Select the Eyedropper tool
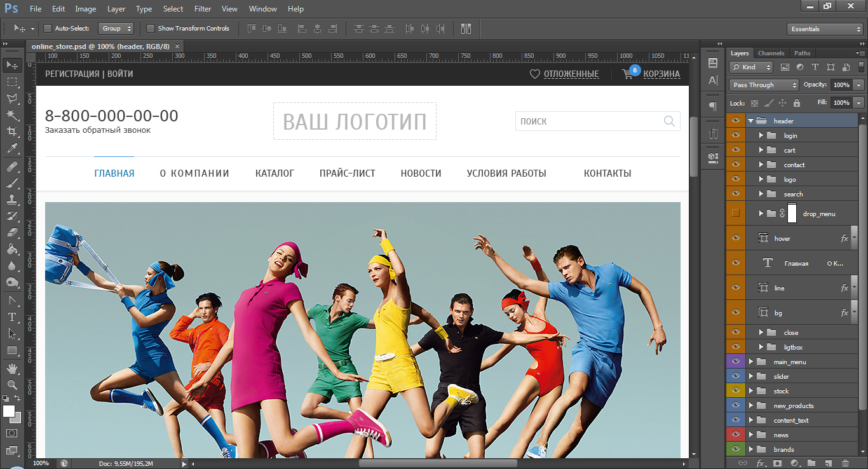 pos(12,149)
